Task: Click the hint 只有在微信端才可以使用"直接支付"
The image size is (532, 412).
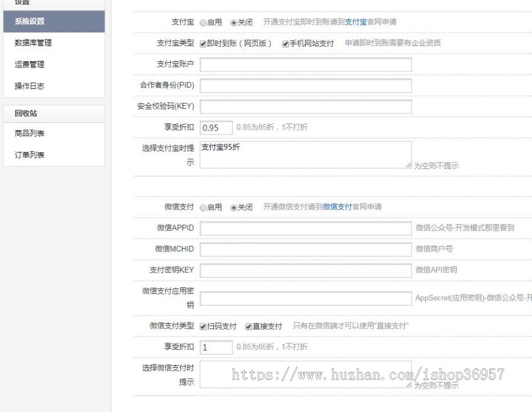Action: (x=351, y=326)
